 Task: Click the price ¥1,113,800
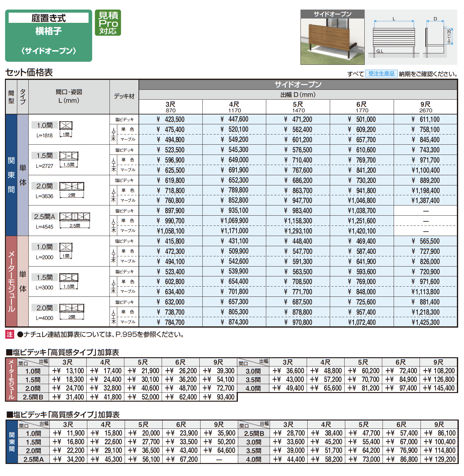click(425, 292)
